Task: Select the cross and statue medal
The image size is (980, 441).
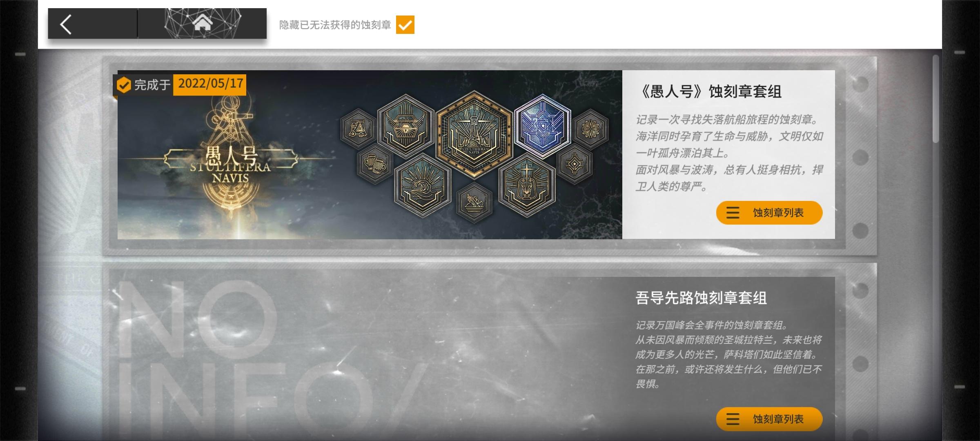Action: point(527,186)
